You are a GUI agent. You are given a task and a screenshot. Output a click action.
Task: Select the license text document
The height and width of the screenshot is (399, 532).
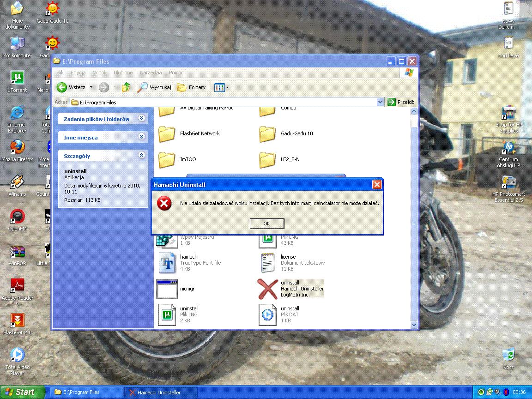point(292,263)
